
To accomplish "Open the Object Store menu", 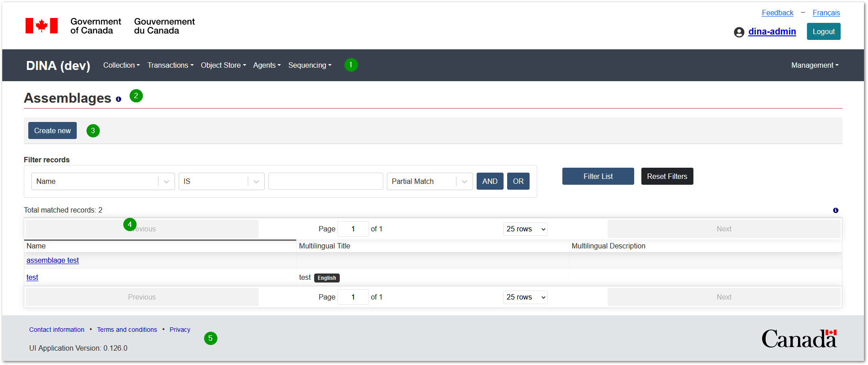I will pos(224,65).
